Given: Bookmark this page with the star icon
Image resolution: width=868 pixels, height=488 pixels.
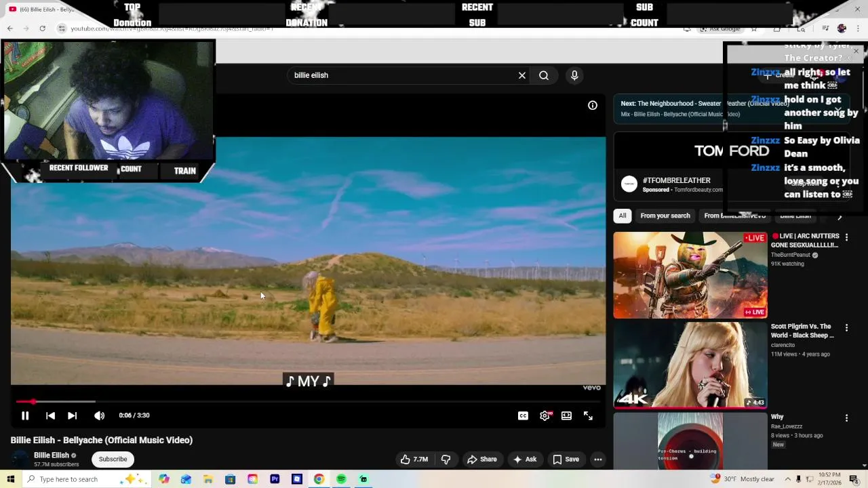Looking at the screenshot, I should pyautogui.click(x=754, y=28).
